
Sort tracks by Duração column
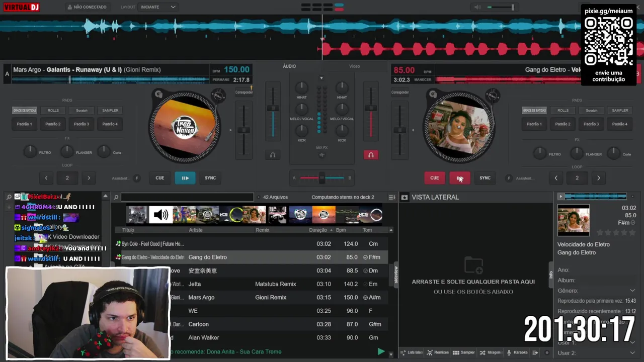click(x=318, y=230)
